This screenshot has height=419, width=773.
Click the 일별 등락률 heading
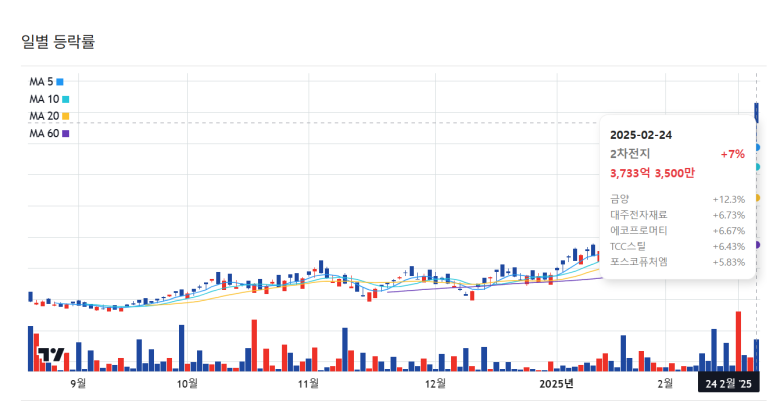point(58,41)
